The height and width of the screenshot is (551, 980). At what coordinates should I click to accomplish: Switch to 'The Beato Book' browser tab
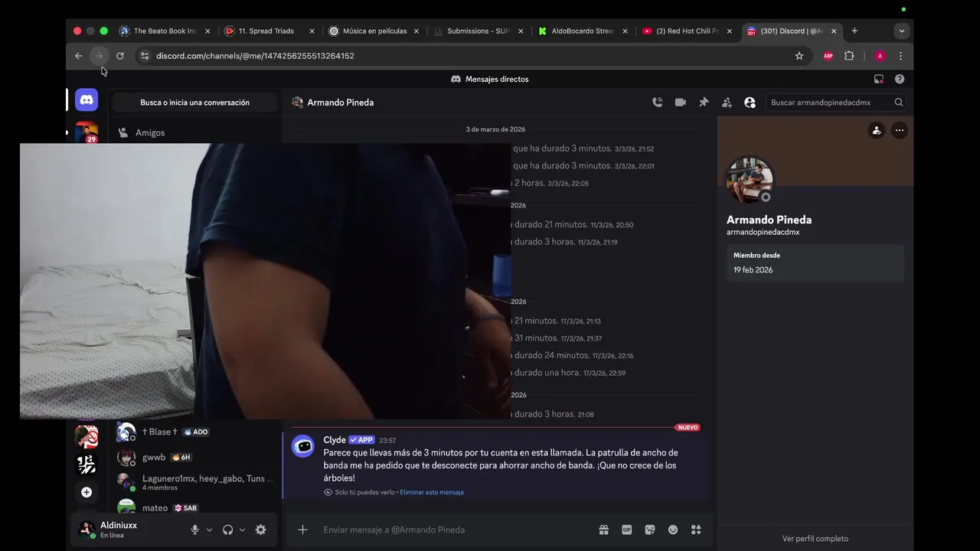[165, 31]
